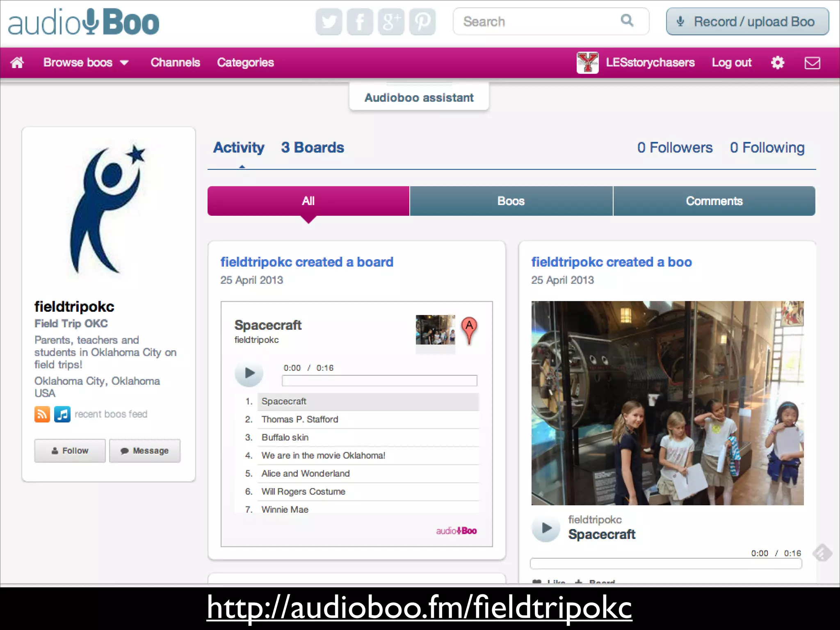Open settings gear icon
840x630 pixels.
(777, 62)
